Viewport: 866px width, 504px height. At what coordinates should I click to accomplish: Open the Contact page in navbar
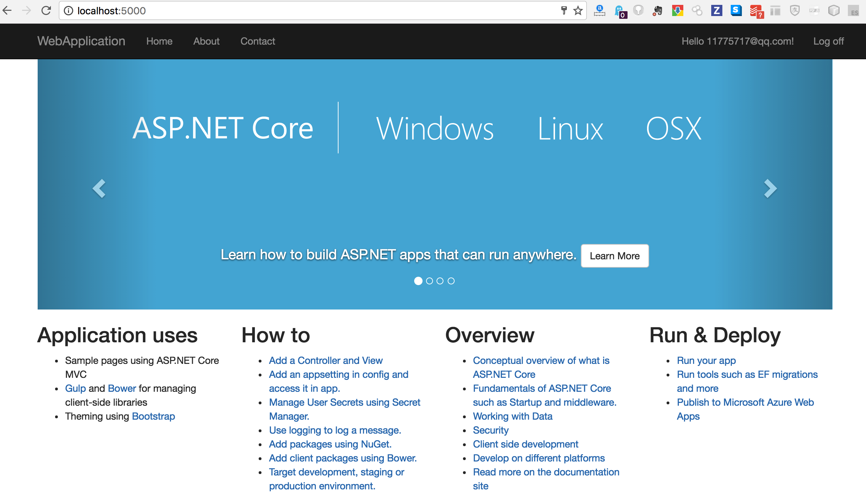tap(258, 41)
